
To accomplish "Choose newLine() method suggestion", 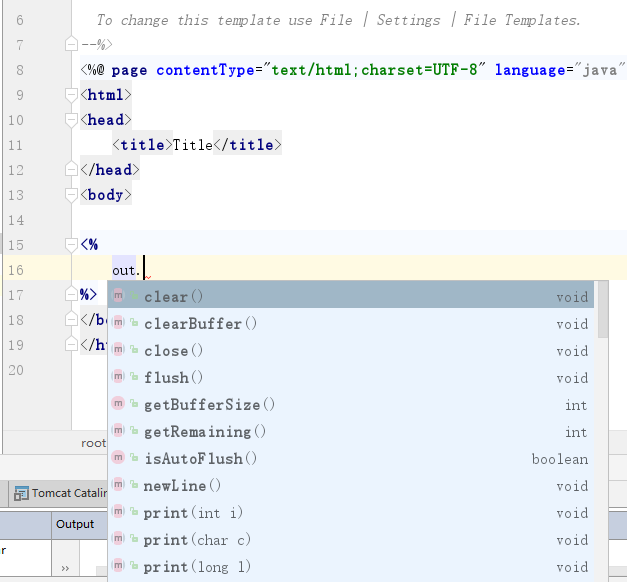I will (x=351, y=486).
